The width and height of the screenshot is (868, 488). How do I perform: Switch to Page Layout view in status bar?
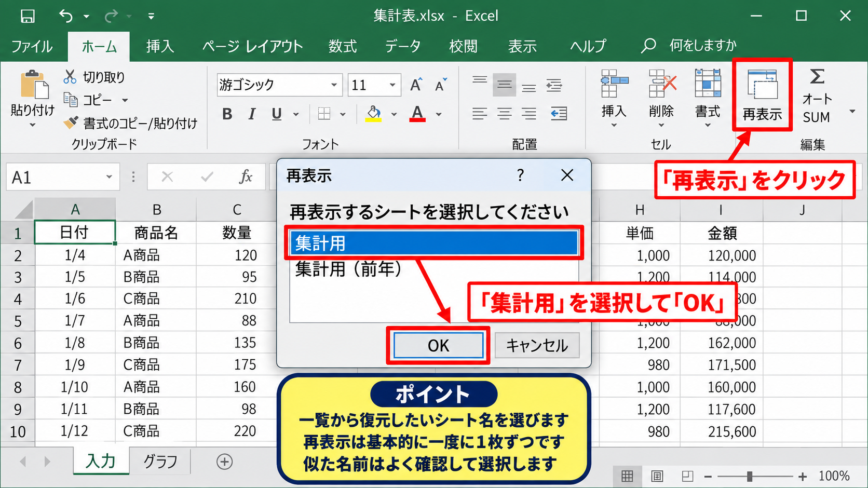pos(657,476)
